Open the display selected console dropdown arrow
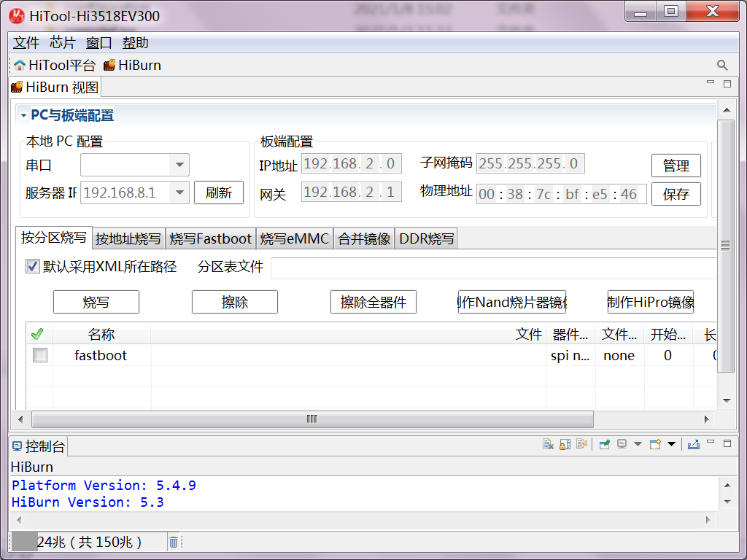Viewport: 747px width, 560px height. pos(638,444)
